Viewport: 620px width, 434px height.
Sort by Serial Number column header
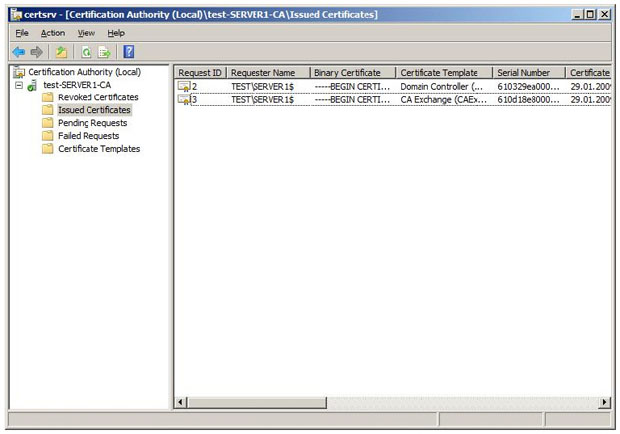[x=529, y=73]
